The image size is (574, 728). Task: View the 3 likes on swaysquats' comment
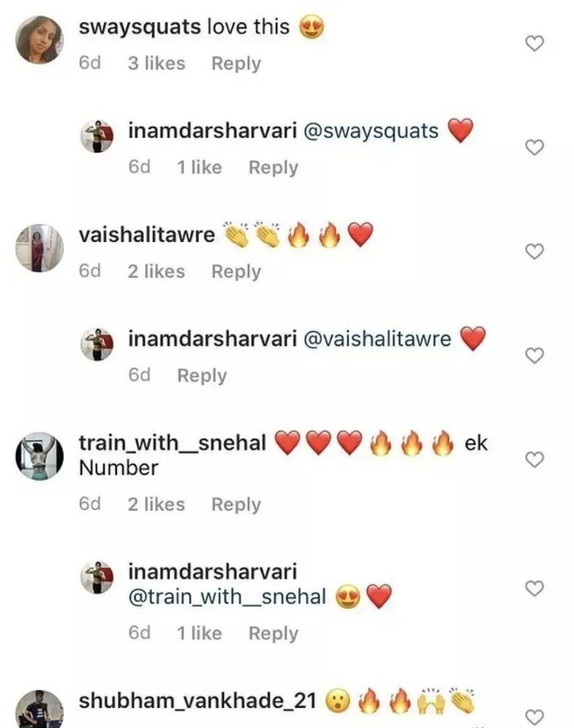[x=156, y=63]
